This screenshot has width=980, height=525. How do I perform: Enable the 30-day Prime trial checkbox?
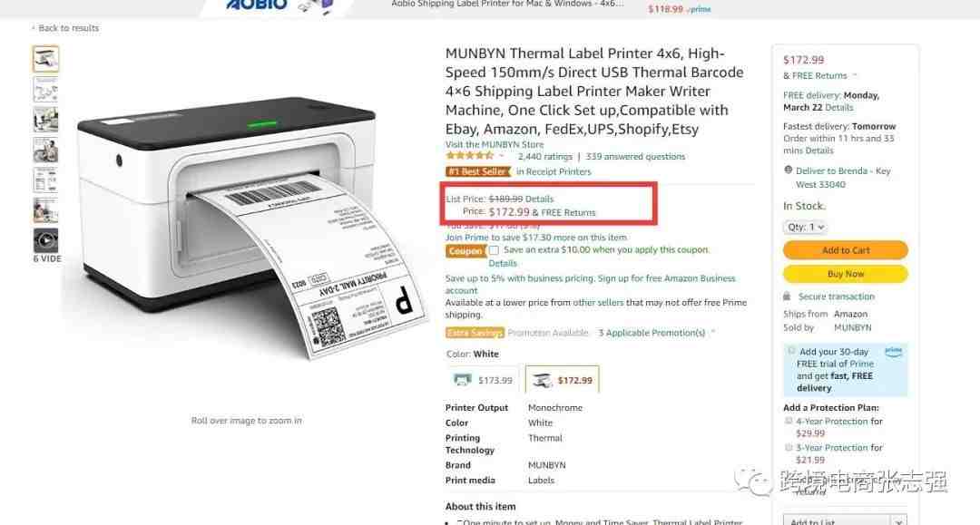[x=791, y=351]
